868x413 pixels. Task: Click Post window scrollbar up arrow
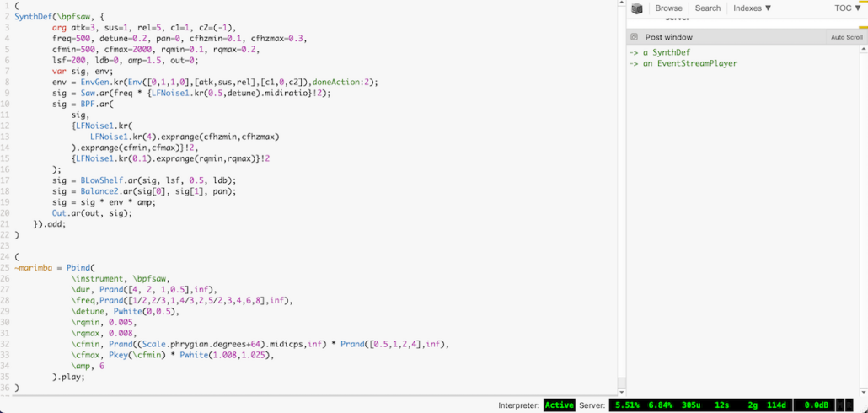[864, 49]
